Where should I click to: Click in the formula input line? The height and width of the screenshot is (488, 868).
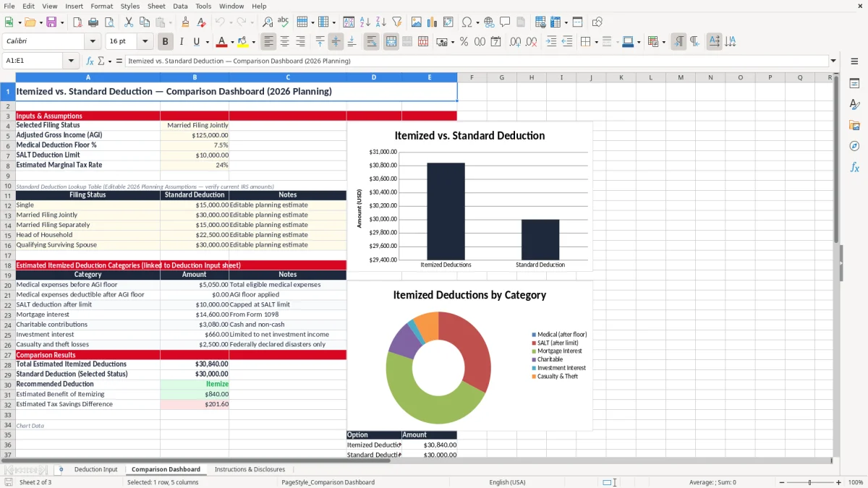(476, 61)
